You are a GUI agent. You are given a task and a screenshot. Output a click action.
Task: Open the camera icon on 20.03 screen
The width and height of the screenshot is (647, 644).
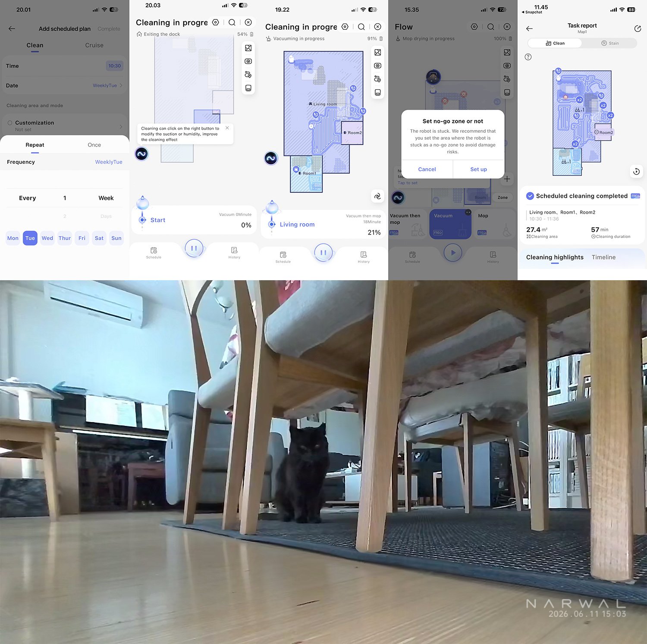point(248,61)
